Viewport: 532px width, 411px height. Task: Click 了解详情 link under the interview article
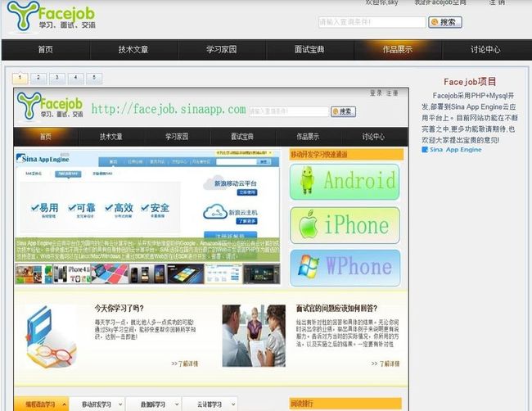385,364
